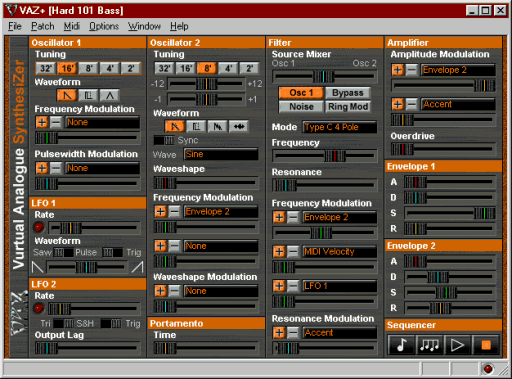The height and width of the screenshot is (379, 512).
Task: Click plus next to filter MIDI Velocity
Action: pos(279,251)
